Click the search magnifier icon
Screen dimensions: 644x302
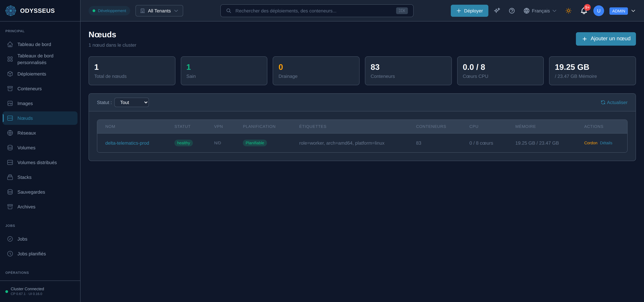coord(228,11)
